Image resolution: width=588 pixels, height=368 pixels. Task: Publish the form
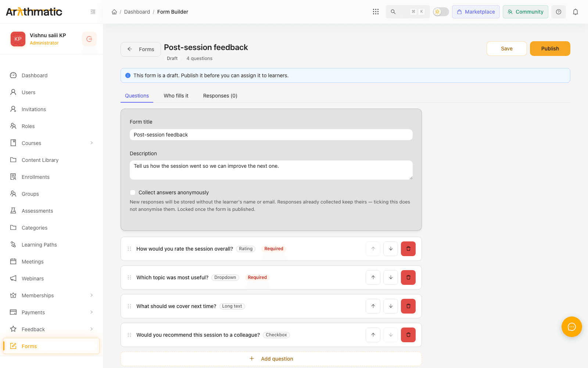point(550,49)
